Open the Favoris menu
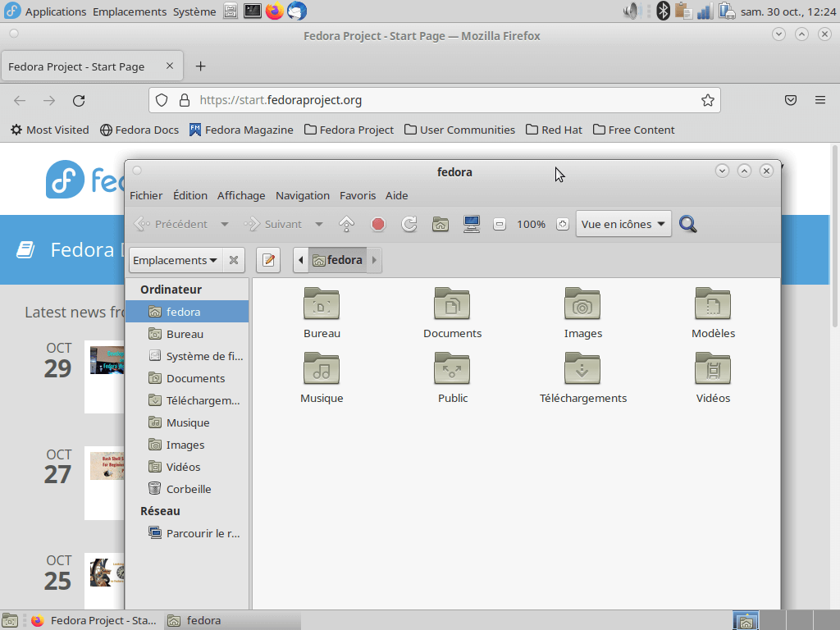The image size is (840, 630). 358,195
